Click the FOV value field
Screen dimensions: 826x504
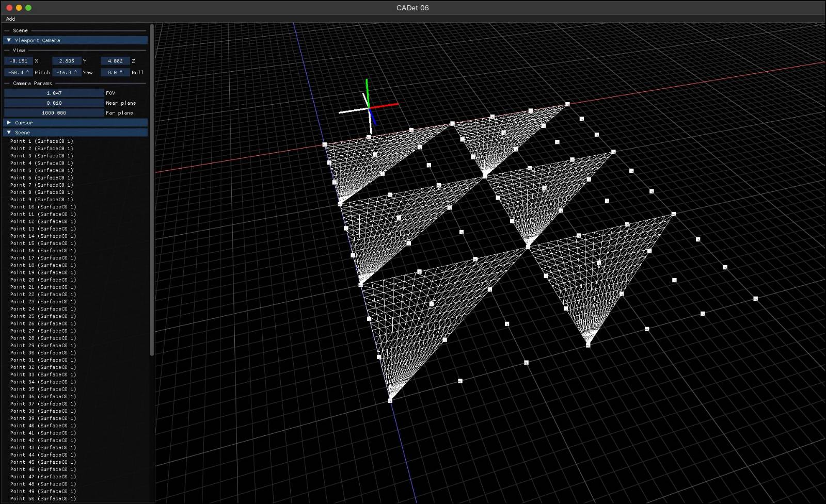pyautogui.click(x=54, y=93)
